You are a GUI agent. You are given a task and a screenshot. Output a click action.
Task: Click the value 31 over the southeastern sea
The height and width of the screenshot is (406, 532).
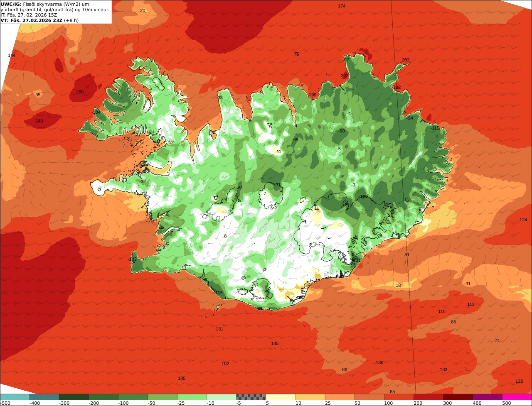(468, 284)
